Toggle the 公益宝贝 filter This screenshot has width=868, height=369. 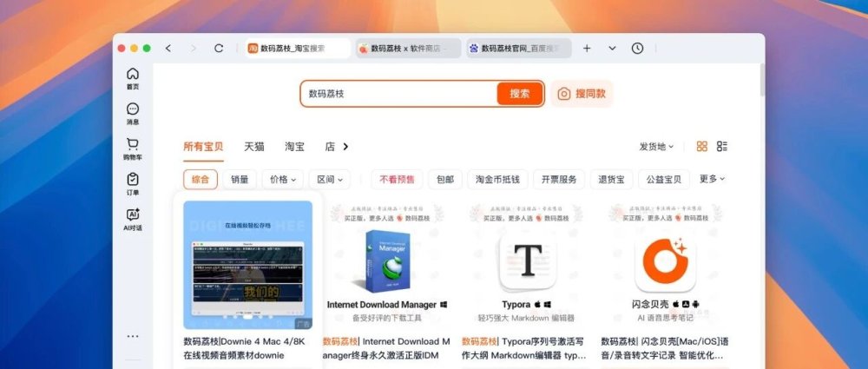tap(664, 180)
